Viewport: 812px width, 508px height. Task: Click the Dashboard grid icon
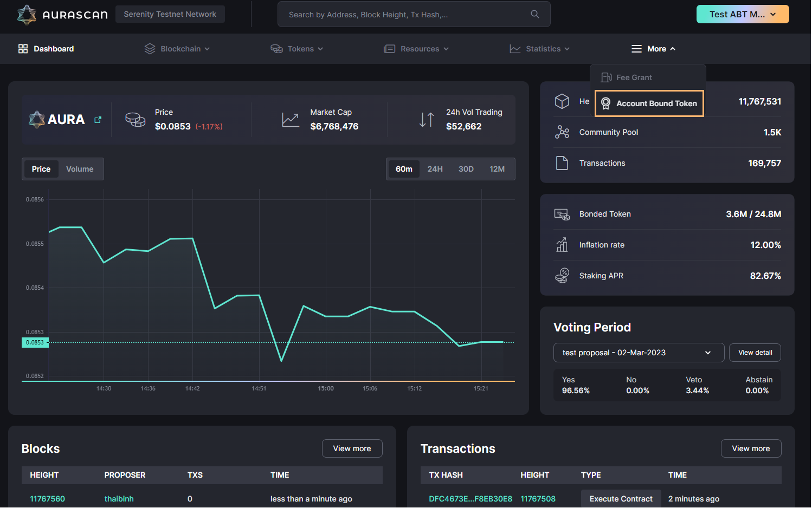tap(23, 49)
